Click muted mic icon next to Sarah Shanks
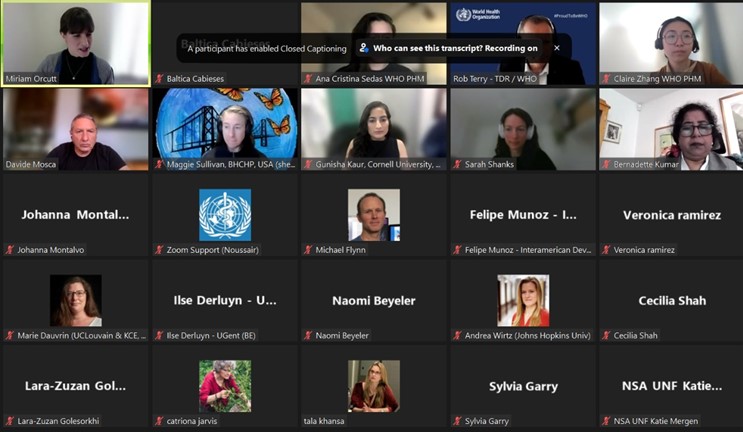743x432 pixels. [457, 164]
